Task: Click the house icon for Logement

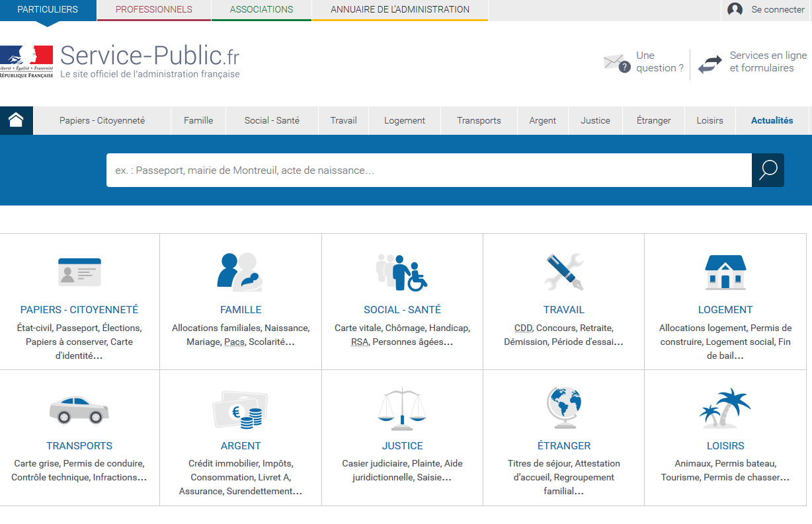Action: click(725, 272)
